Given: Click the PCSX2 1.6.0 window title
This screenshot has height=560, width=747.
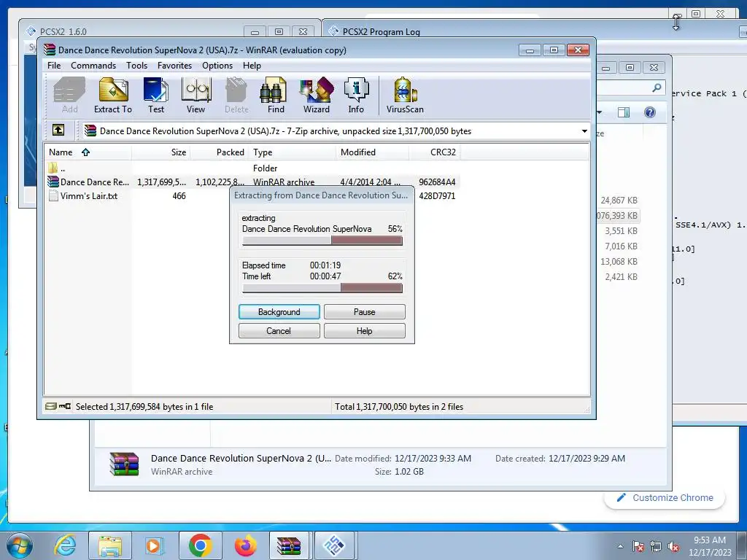Looking at the screenshot, I should (x=63, y=32).
